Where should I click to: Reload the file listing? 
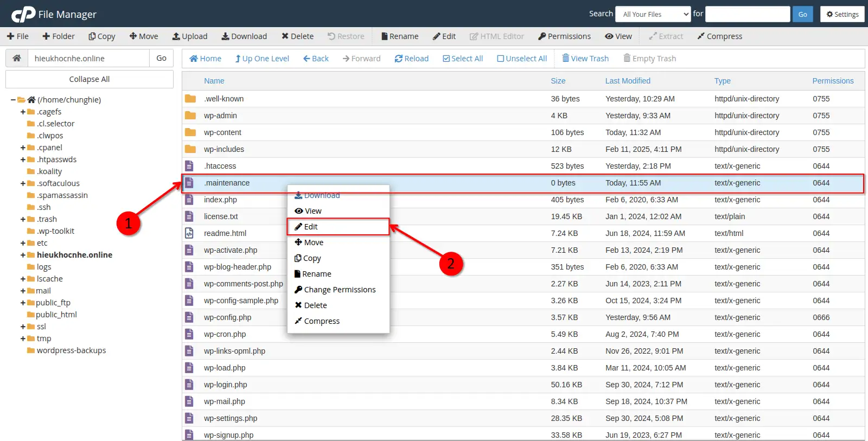[412, 59]
